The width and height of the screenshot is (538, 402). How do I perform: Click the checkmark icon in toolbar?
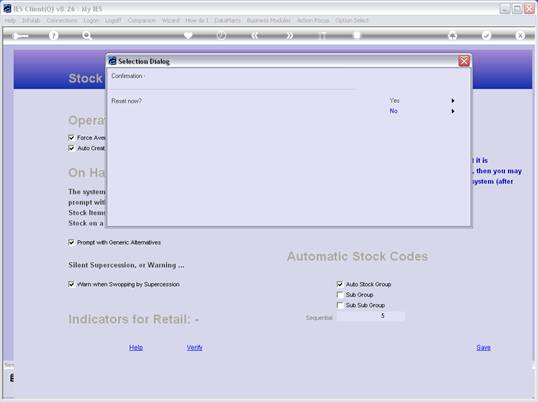tap(486, 36)
